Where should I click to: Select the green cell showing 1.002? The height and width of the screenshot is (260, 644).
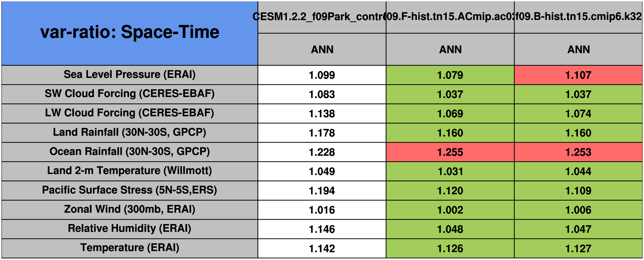[x=450, y=210]
